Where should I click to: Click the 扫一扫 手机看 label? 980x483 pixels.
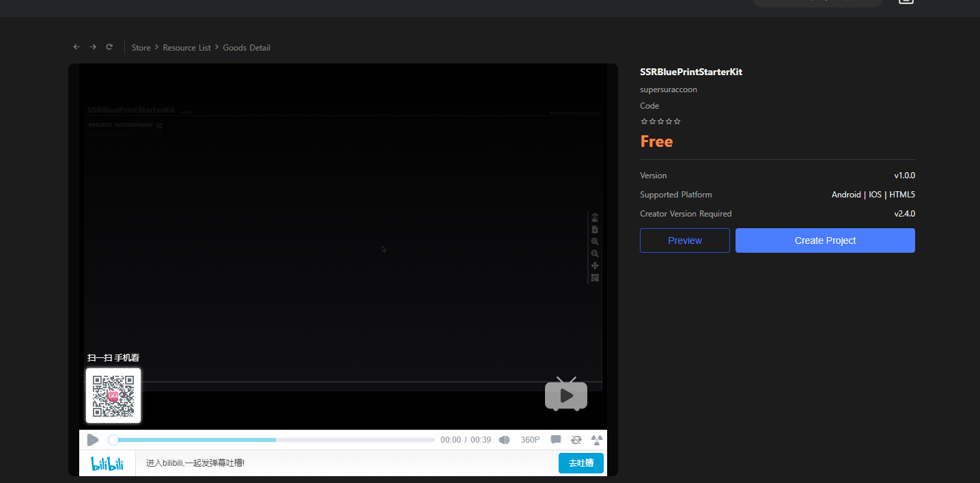pyautogui.click(x=113, y=358)
